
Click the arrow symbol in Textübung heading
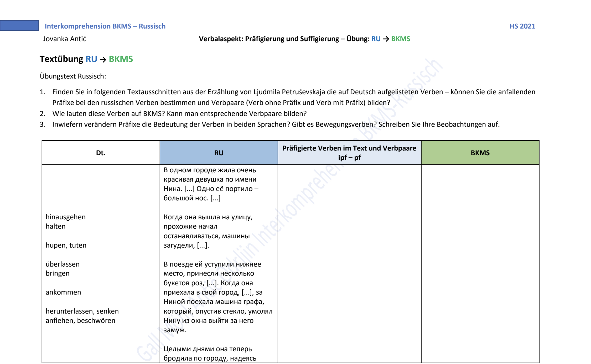pyautogui.click(x=103, y=60)
